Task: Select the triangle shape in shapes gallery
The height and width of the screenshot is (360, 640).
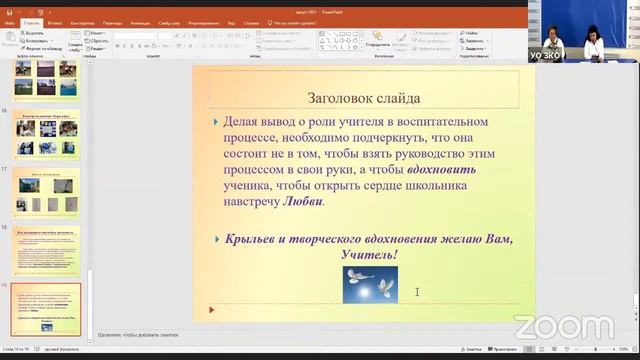Action: click(x=322, y=41)
